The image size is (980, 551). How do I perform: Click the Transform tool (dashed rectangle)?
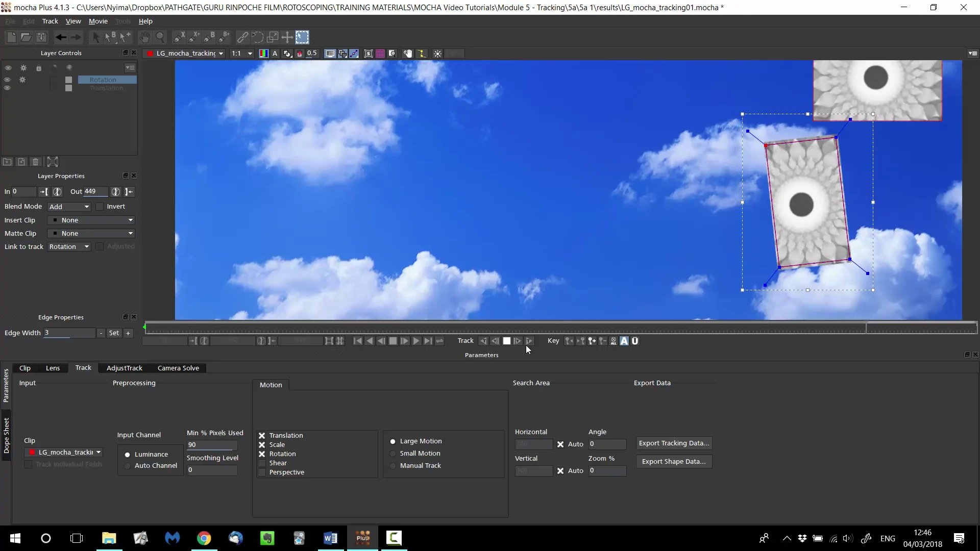click(302, 37)
